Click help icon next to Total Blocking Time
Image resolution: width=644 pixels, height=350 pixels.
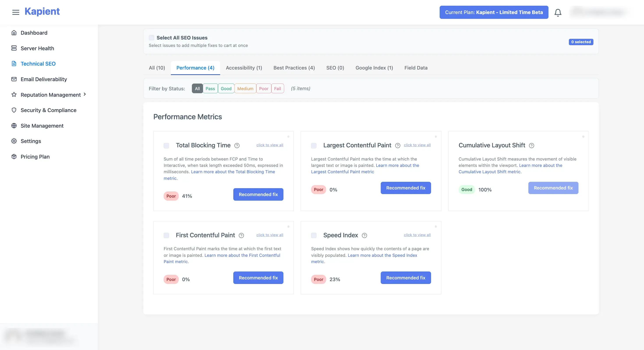pyautogui.click(x=237, y=145)
